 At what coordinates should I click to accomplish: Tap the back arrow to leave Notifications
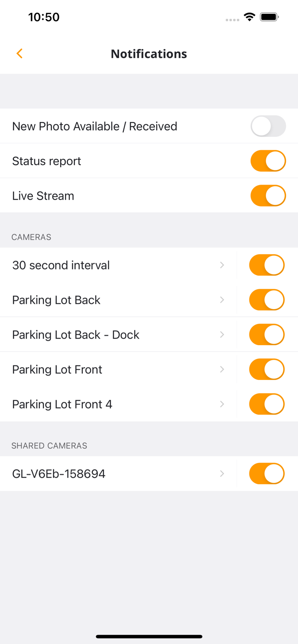[x=19, y=54]
